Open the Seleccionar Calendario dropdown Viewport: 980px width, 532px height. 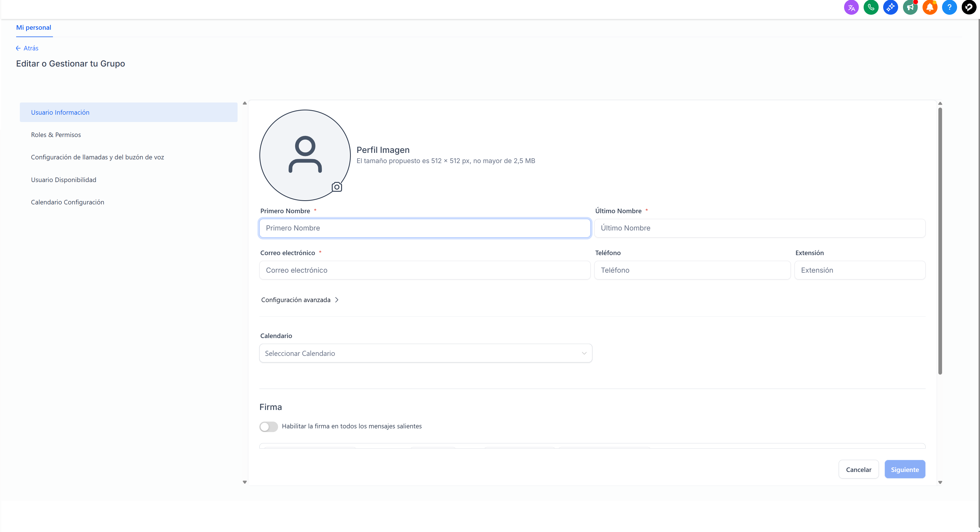(x=425, y=353)
